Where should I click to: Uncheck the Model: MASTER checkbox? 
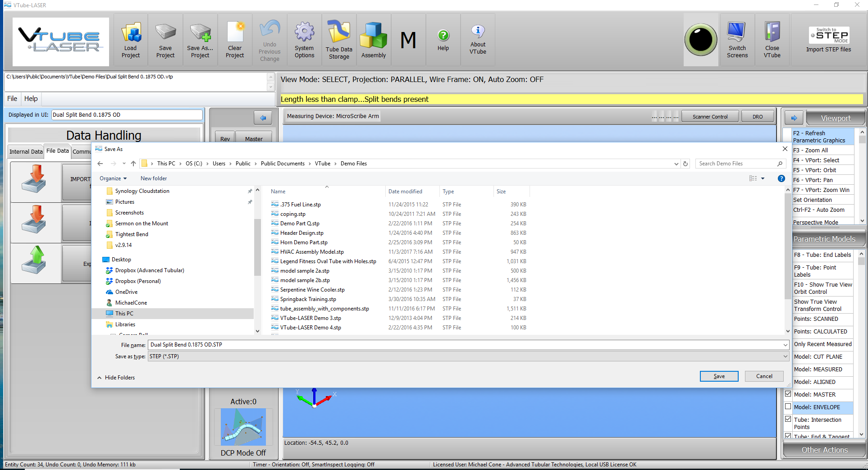(x=788, y=394)
